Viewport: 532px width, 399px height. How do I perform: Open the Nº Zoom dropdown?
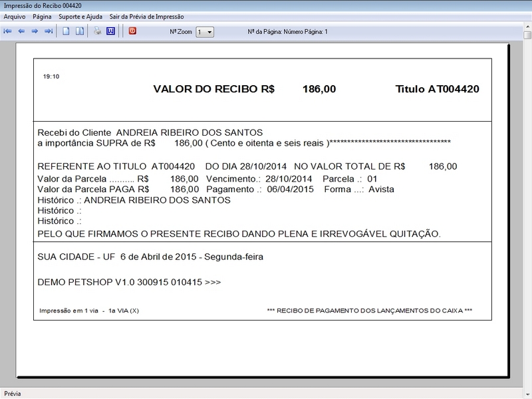click(209, 30)
